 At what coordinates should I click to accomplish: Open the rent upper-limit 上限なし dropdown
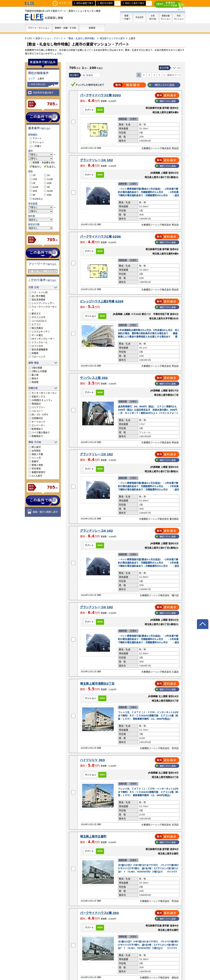pyautogui.click(x=40, y=158)
